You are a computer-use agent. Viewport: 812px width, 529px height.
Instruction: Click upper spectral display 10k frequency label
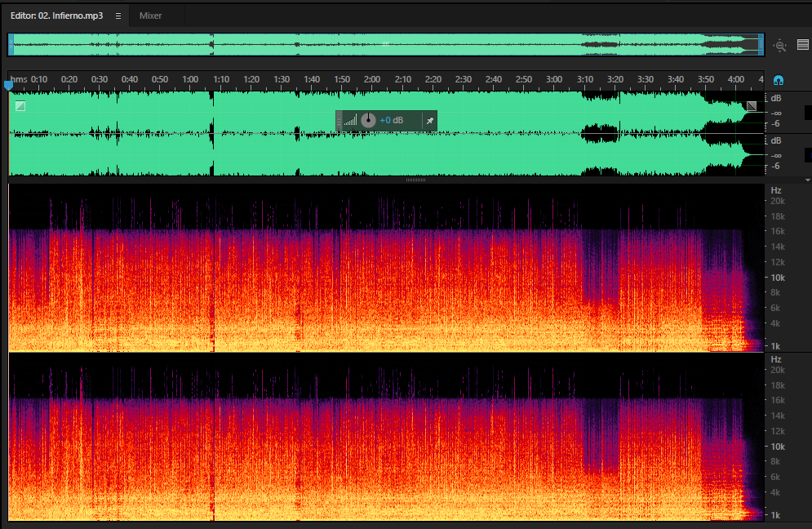point(778,278)
